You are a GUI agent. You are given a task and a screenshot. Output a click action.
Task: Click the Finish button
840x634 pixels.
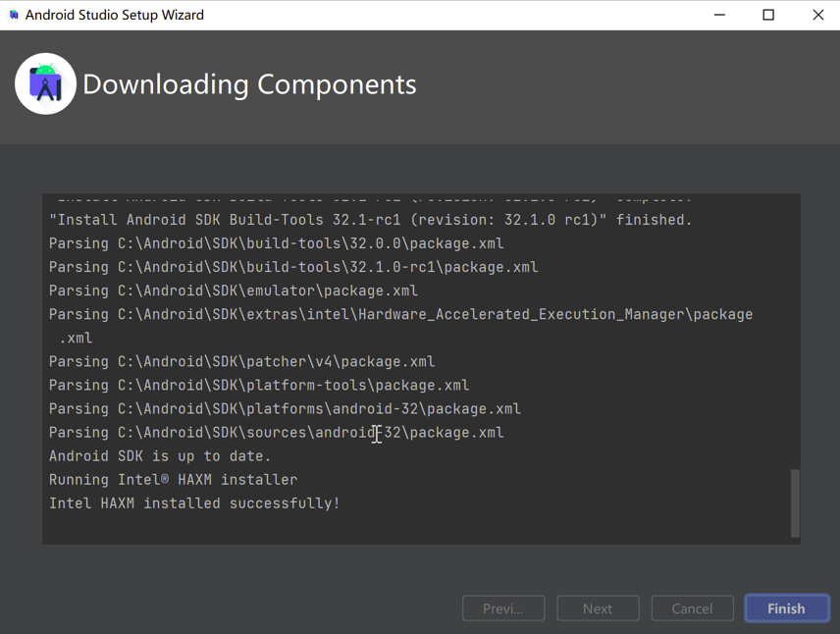point(786,608)
